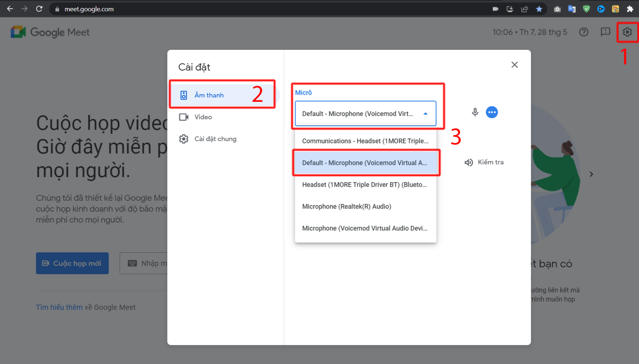Open the Cài đặt chung section
This screenshot has height=364, width=639.
point(216,138)
